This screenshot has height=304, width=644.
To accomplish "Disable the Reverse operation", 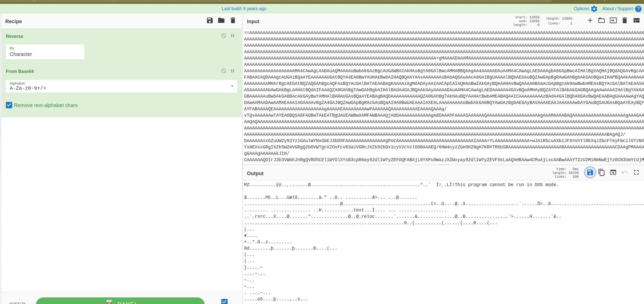I will coord(224,36).
